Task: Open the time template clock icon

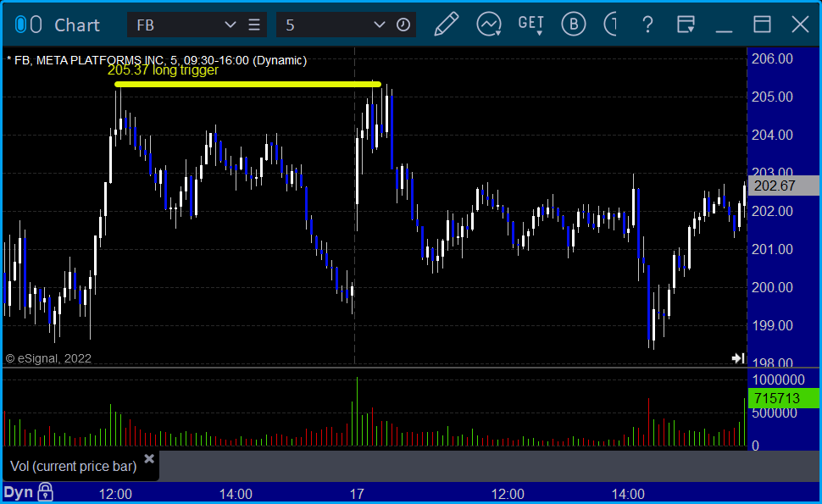Action: (x=403, y=25)
